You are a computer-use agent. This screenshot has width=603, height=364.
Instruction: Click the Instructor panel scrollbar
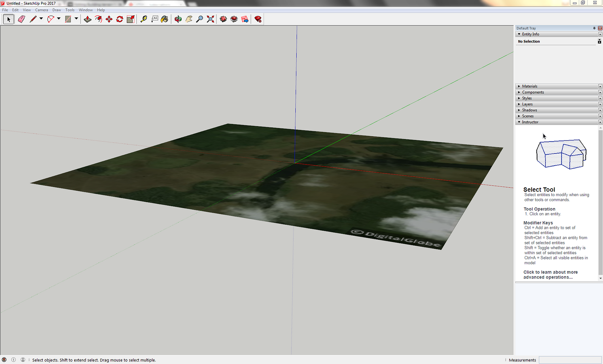[x=600, y=203]
